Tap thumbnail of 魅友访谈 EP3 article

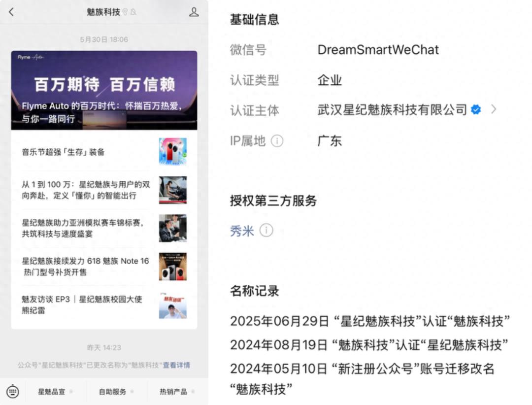[x=173, y=305]
